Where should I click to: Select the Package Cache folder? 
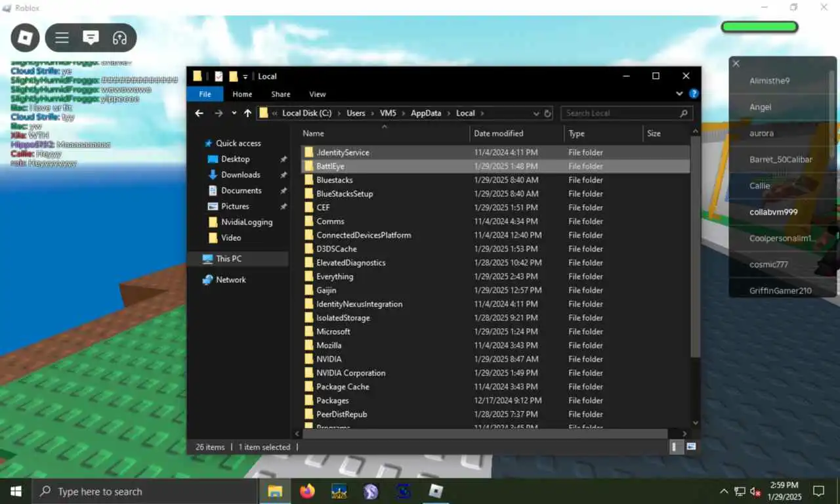click(x=495, y=387)
